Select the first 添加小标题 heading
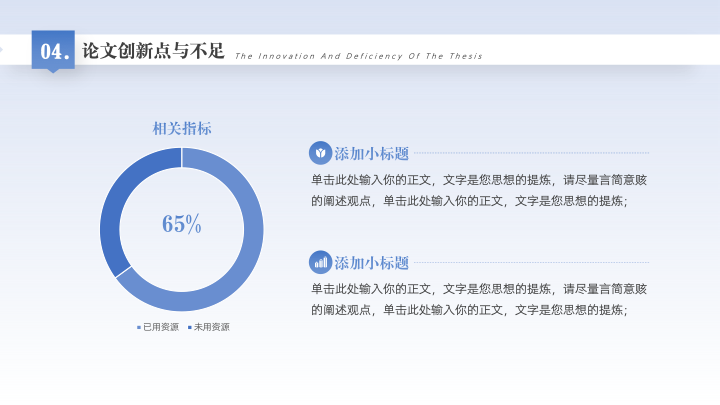720x405 pixels. (x=371, y=153)
